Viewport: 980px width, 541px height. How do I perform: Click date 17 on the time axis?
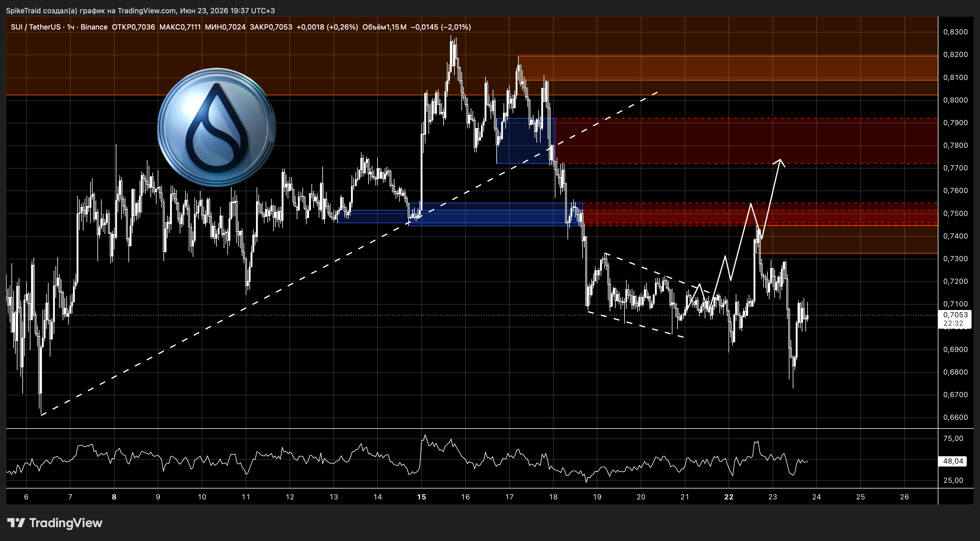coord(509,497)
